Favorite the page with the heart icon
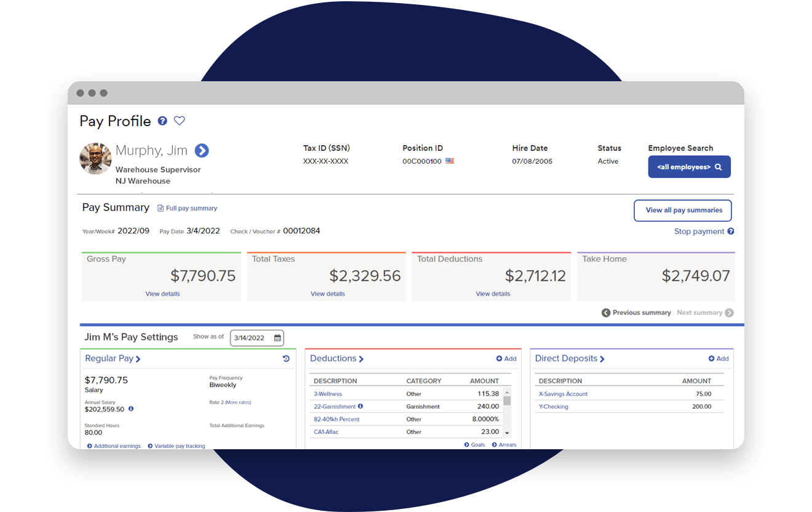812x512 pixels. 180,121
